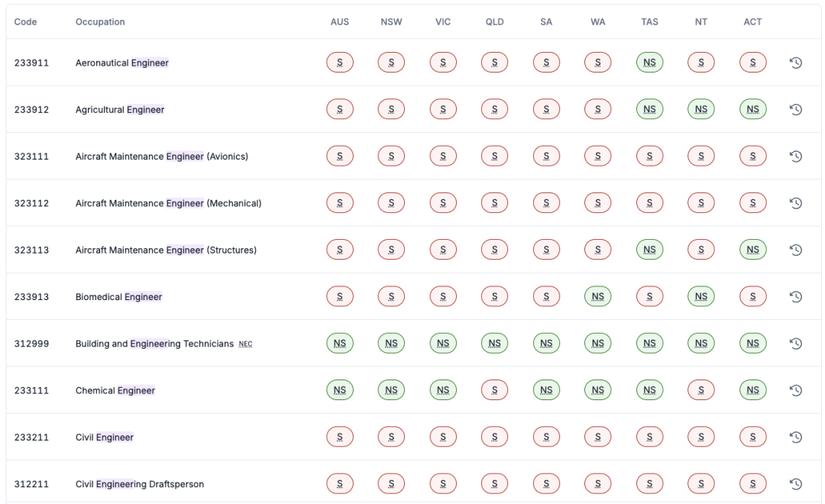825x504 pixels.
Task: Click the NSW column header
Action: coord(391,22)
